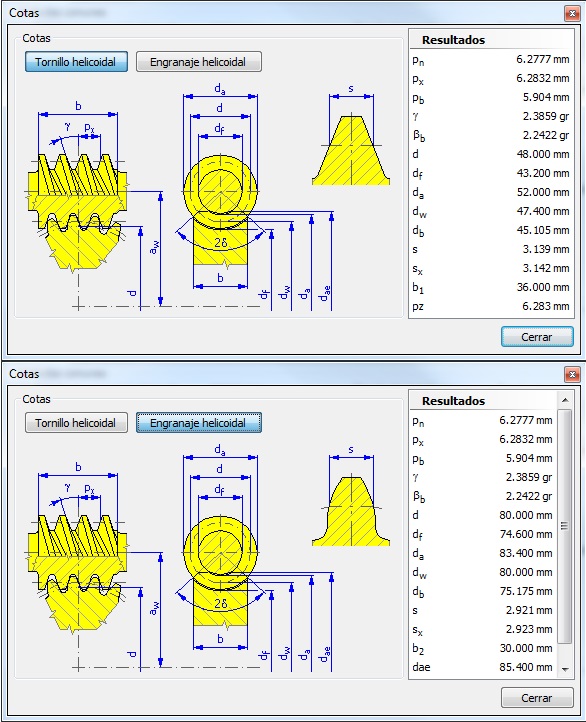Screen dimensions: 586x722
Task: Activate Tornillo helicoidal in the bottom dialog
Action: 76,423
